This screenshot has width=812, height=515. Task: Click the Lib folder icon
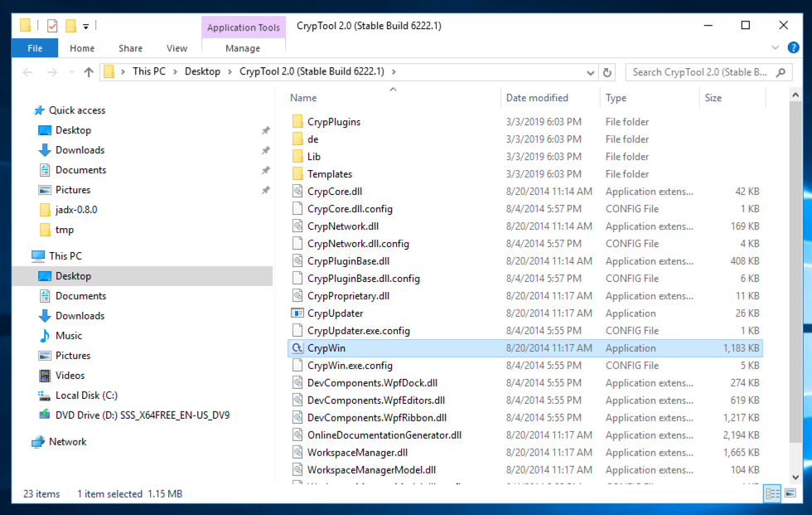(x=297, y=157)
